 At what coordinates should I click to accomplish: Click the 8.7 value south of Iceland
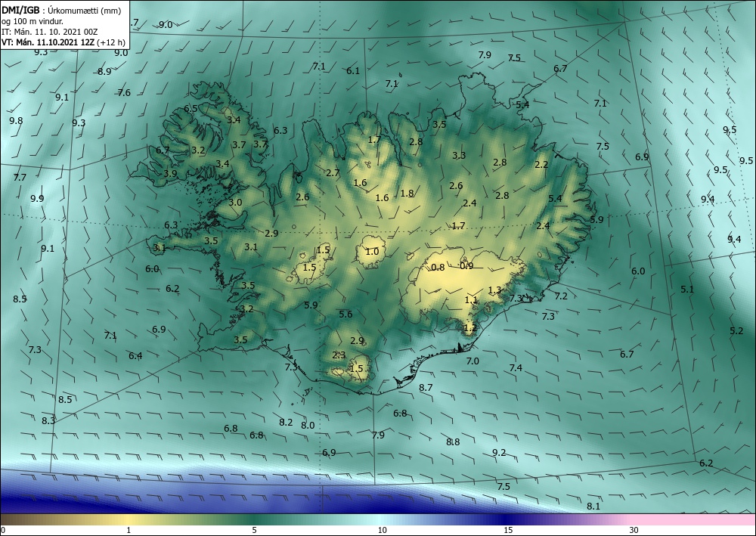[426, 387]
